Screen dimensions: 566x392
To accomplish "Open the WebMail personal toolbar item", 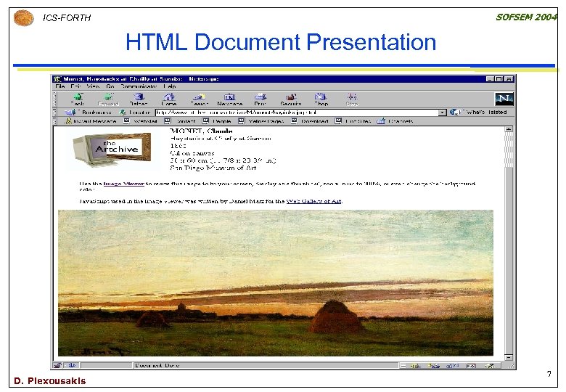I will coord(141,121).
